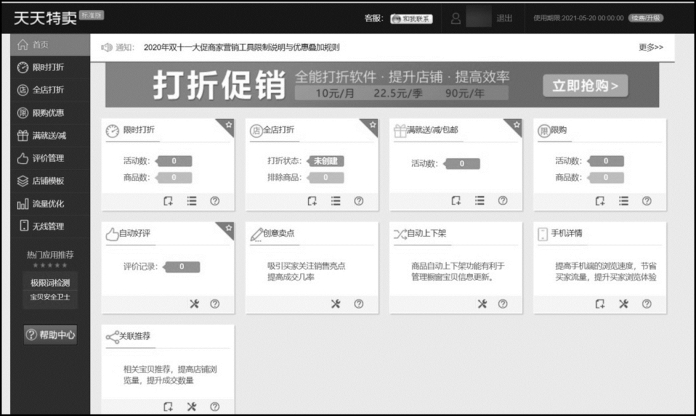Screen dimensions: 696x416
Task: Click the 自动上下架 card title
Action: [426, 233]
